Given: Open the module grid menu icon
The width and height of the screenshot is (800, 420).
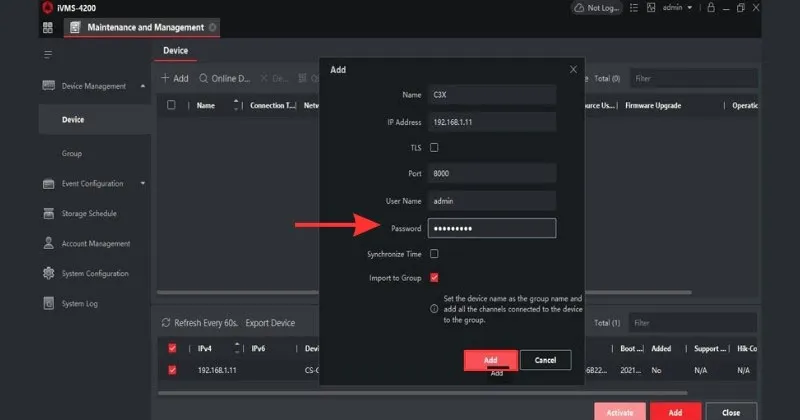Looking at the screenshot, I should click(x=47, y=28).
